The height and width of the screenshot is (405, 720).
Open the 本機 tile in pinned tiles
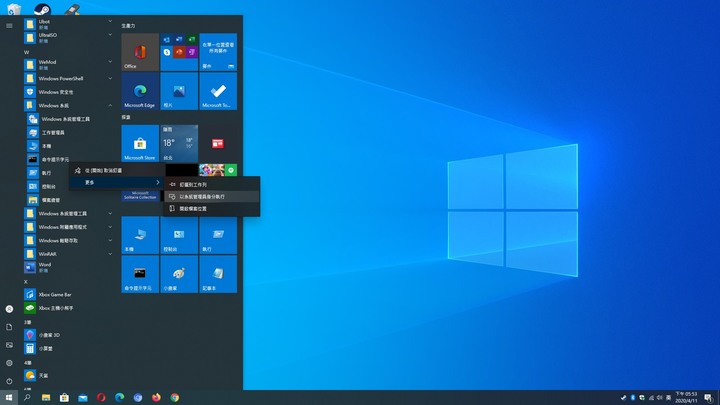click(x=140, y=235)
